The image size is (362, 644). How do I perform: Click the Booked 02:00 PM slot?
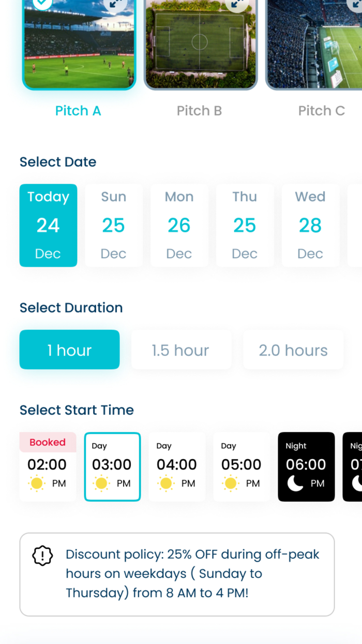tap(48, 465)
